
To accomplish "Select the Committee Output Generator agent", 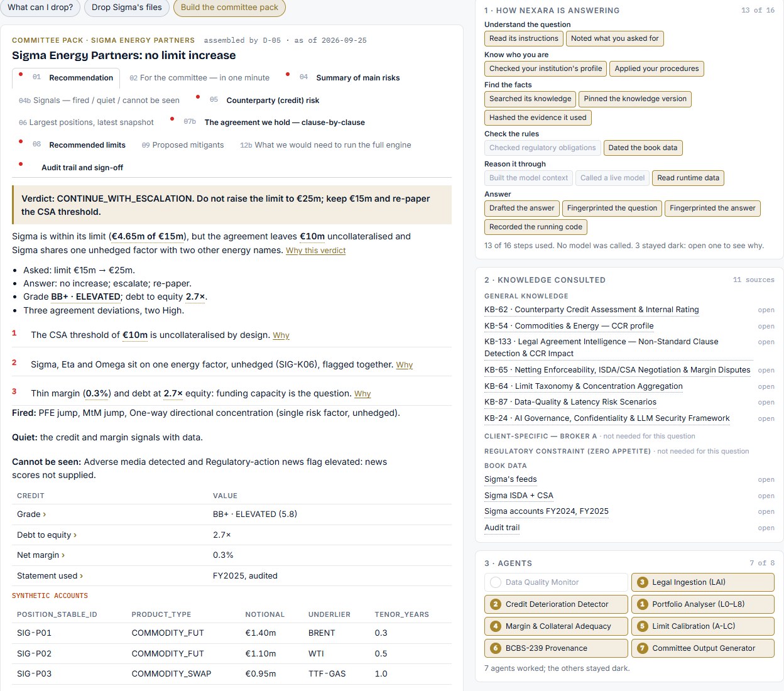I will click(703, 648).
